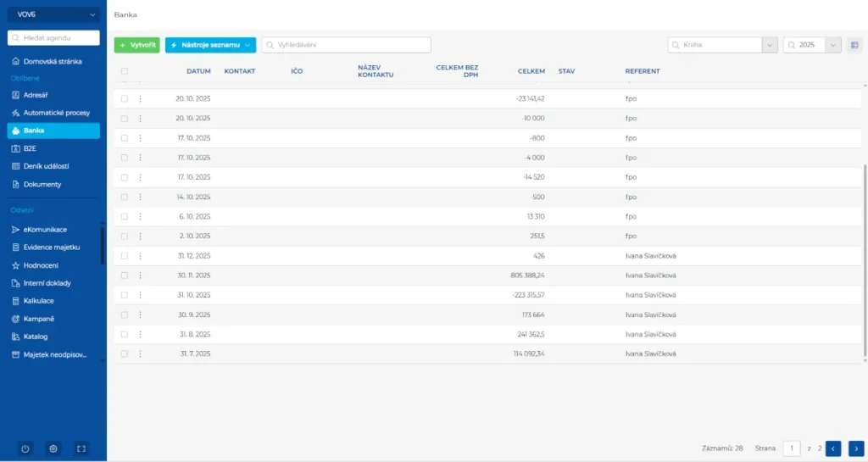The image size is (868, 462).
Task: Open settings gear in sidebar footer
Action: [x=53, y=448]
